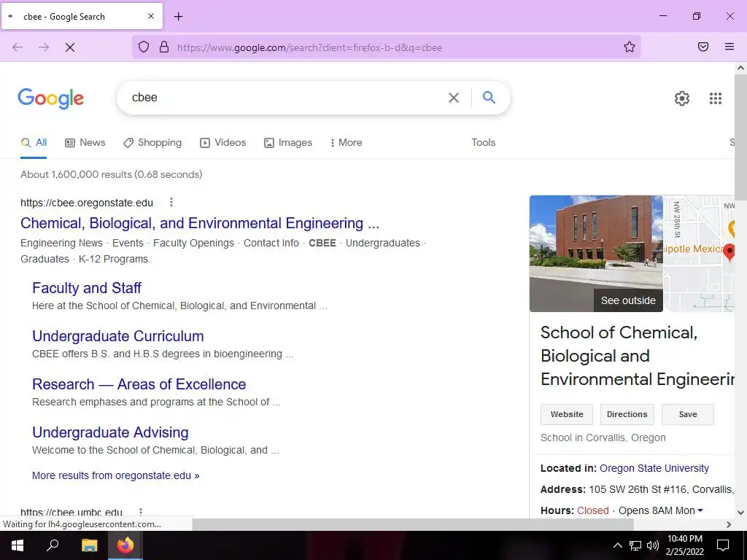
Task: Open three-dot menu next to cbee.umbc.edu
Action: point(141,513)
